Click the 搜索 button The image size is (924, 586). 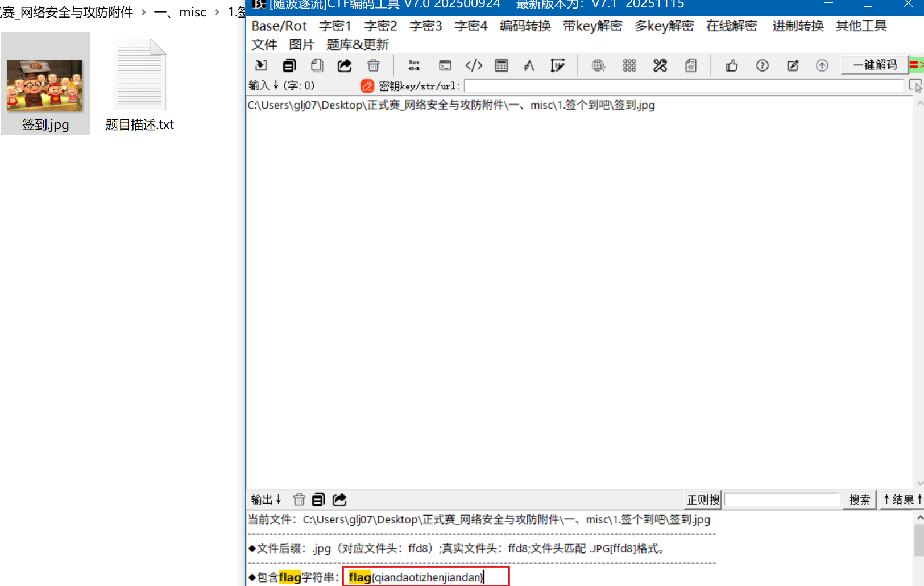pyautogui.click(x=859, y=500)
